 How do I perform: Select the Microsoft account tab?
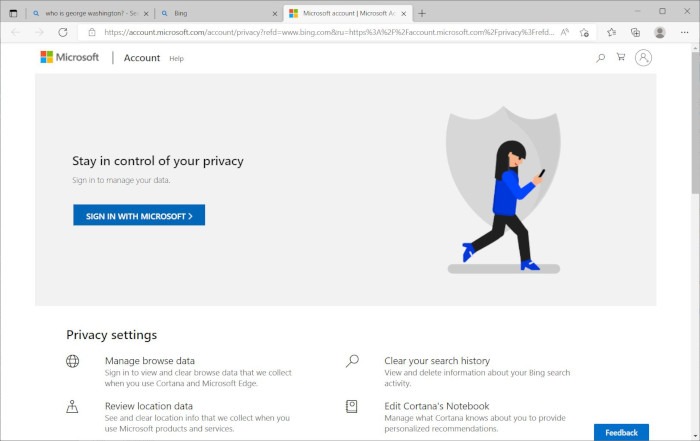pyautogui.click(x=348, y=13)
